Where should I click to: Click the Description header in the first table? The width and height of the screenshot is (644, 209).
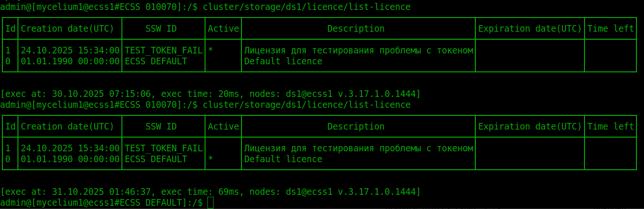click(356, 29)
